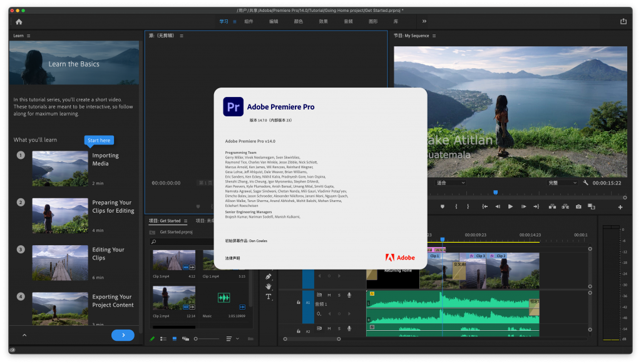The image size is (641, 364).
Task: Adjust the Project panel thumbnail size slider
Action: coord(207,339)
